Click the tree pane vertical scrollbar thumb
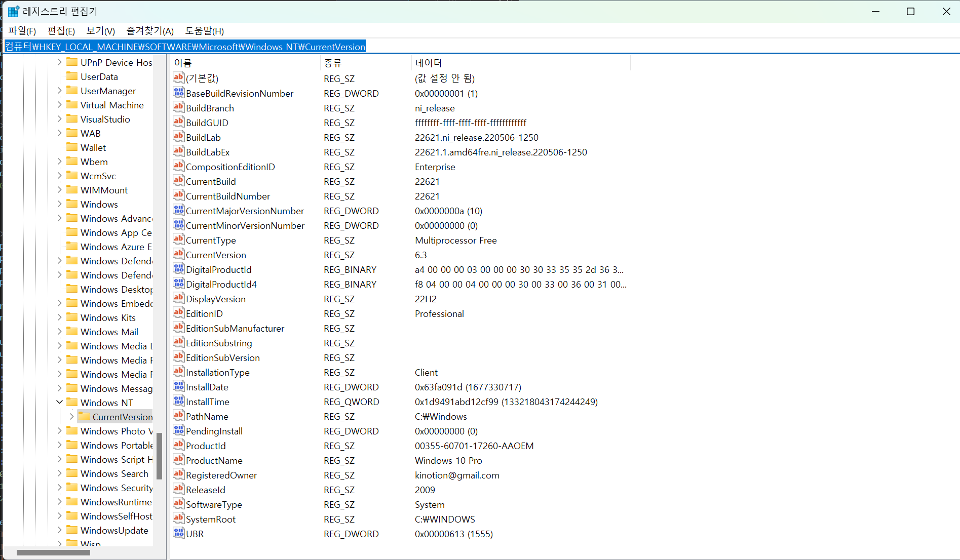Image resolution: width=960 pixels, height=560 pixels. (159, 456)
